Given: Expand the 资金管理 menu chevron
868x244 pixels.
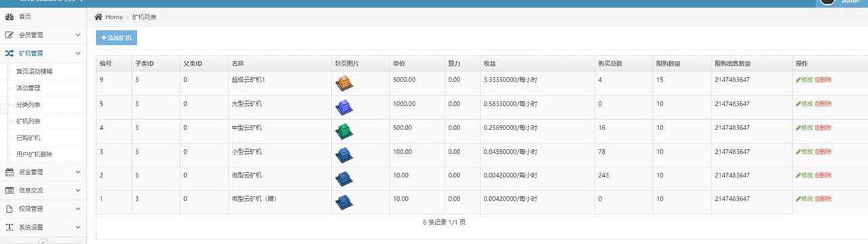Looking at the screenshot, I should pos(78,172).
